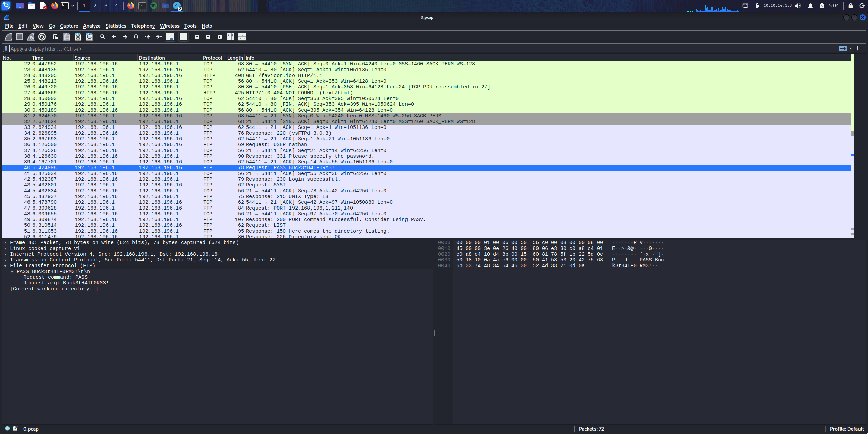This screenshot has height=434, width=868.
Task: Open the Telephony menu
Action: point(143,26)
